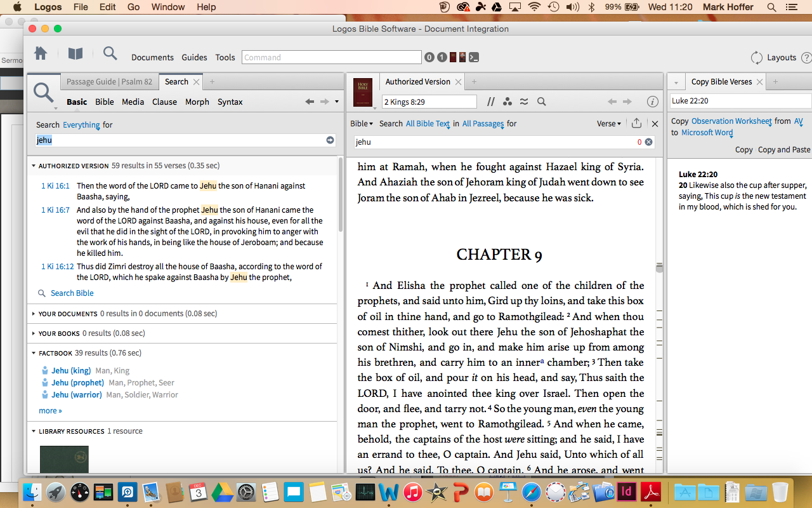Collapse Factbook results section
The image size is (812, 508).
tap(34, 353)
